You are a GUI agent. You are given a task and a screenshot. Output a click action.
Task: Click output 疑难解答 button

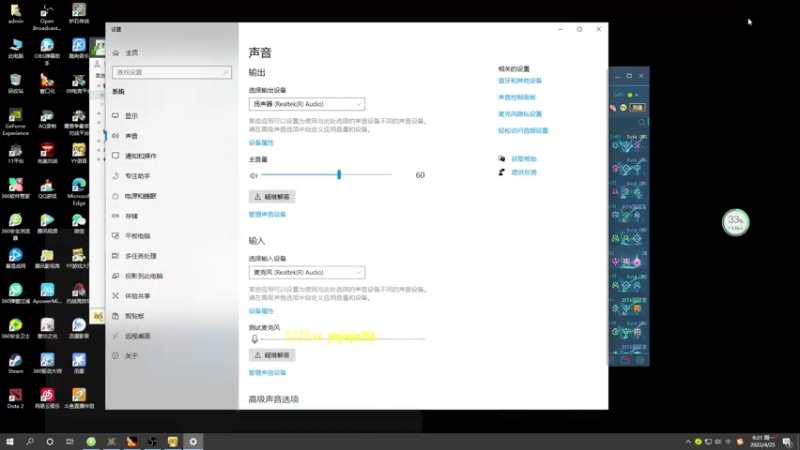[272, 196]
